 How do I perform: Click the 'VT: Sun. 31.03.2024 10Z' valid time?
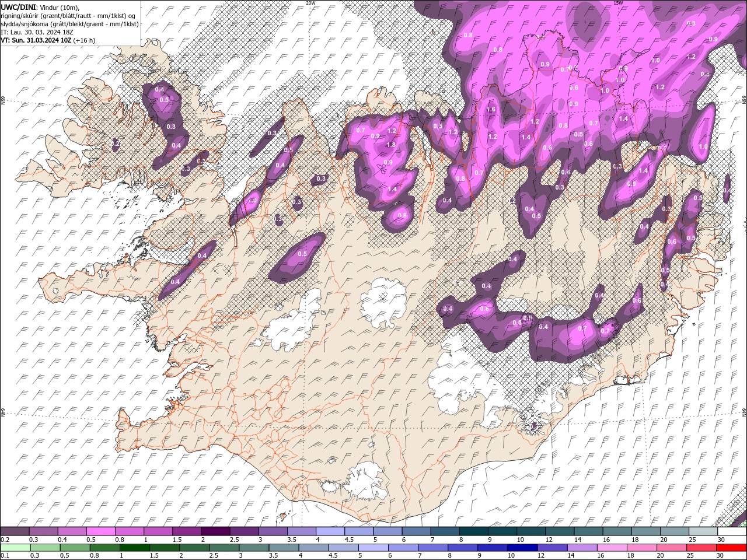(36, 40)
